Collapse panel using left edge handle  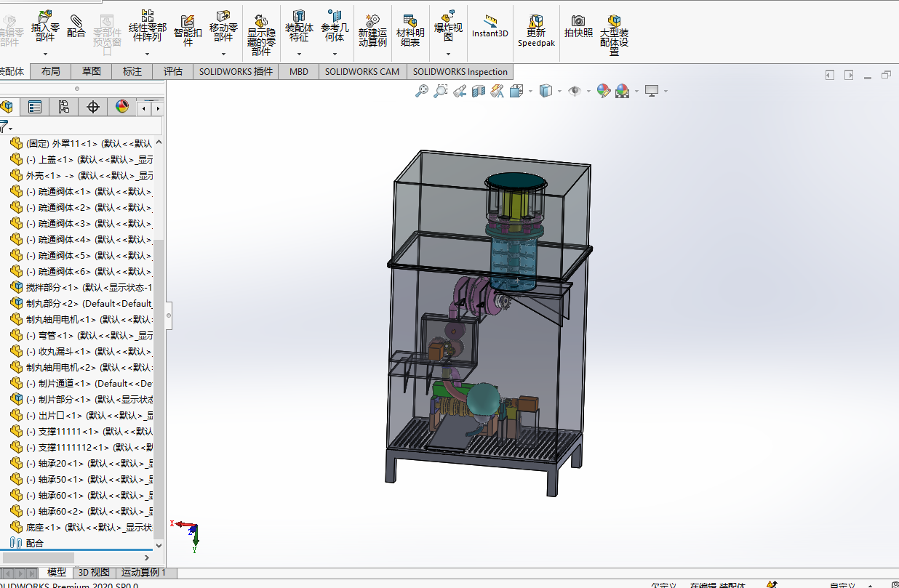pos(169,315)
